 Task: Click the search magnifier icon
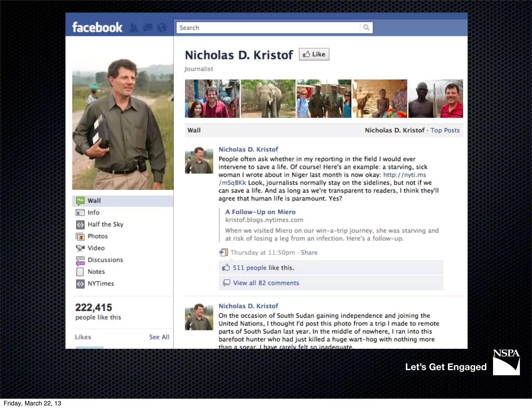(366, 28)
